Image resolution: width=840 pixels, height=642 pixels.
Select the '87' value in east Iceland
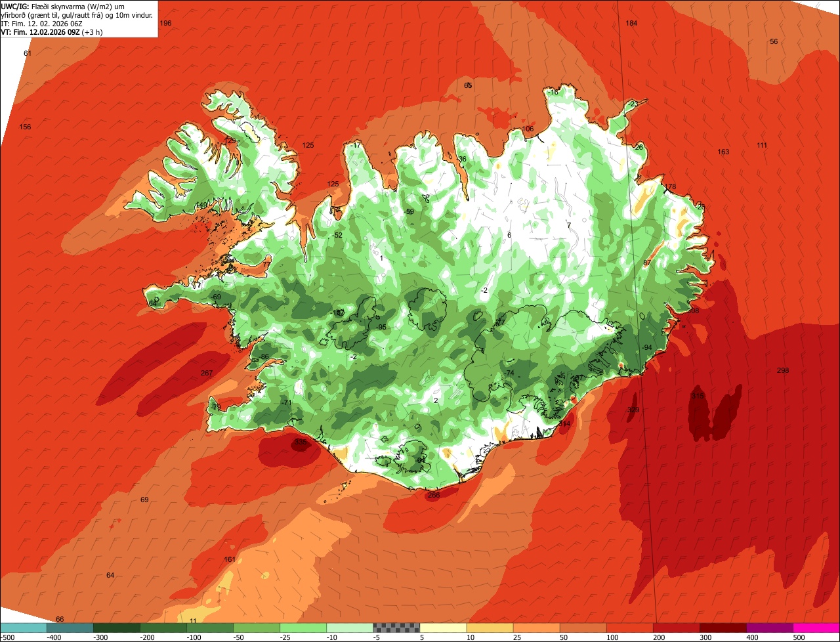647,263
